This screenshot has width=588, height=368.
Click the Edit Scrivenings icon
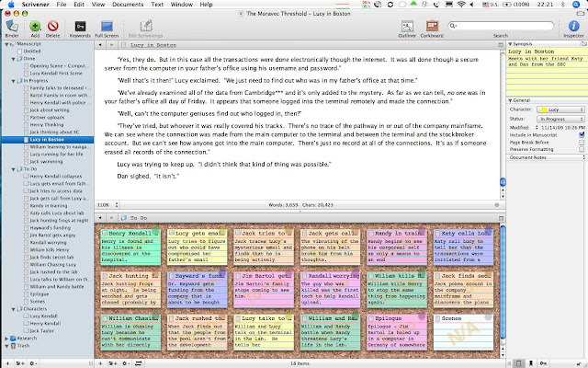pos(145,26)
